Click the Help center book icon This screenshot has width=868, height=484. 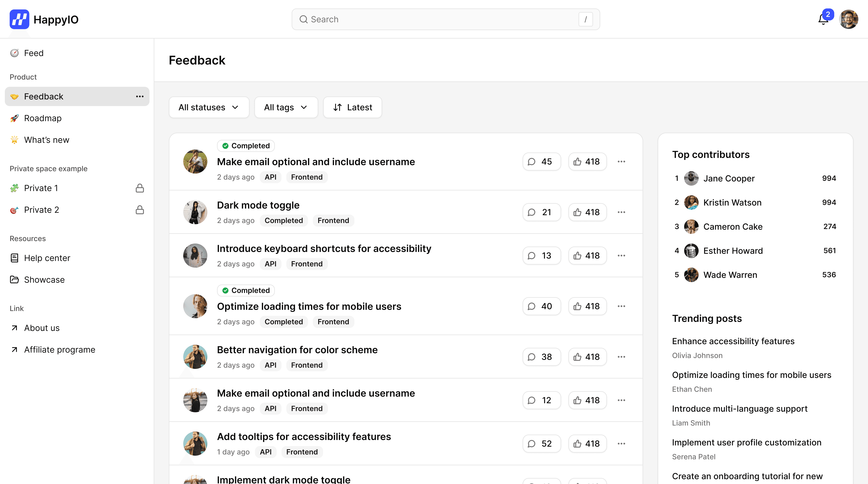pos(14,258)
